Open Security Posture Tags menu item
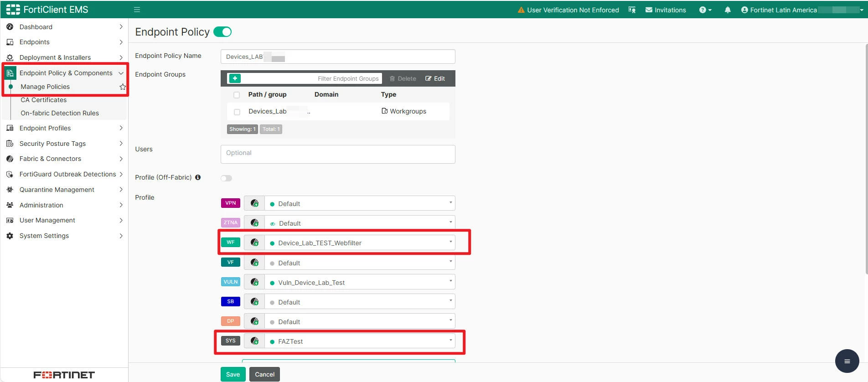868x382 pixels. (x=52, y=144)
